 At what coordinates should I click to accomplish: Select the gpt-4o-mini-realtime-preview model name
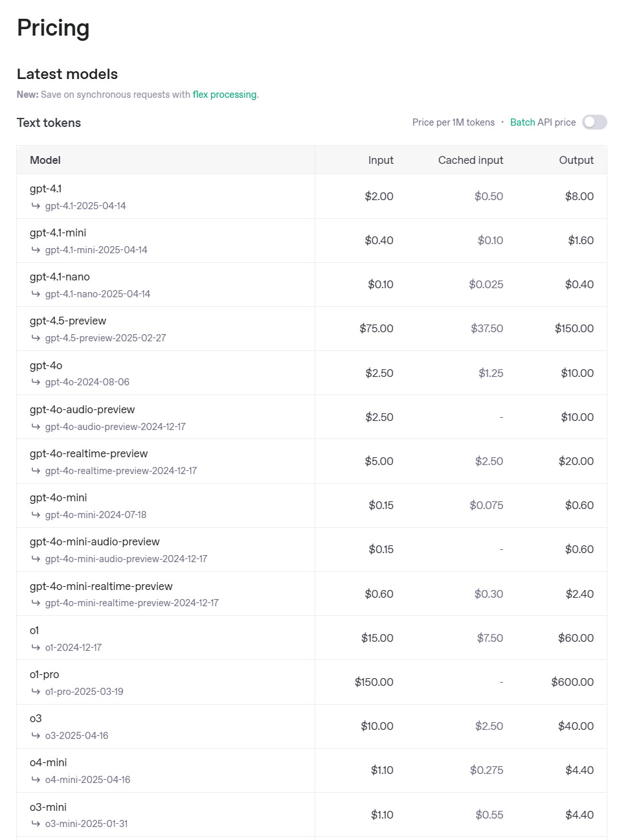[x=101, y=586]
